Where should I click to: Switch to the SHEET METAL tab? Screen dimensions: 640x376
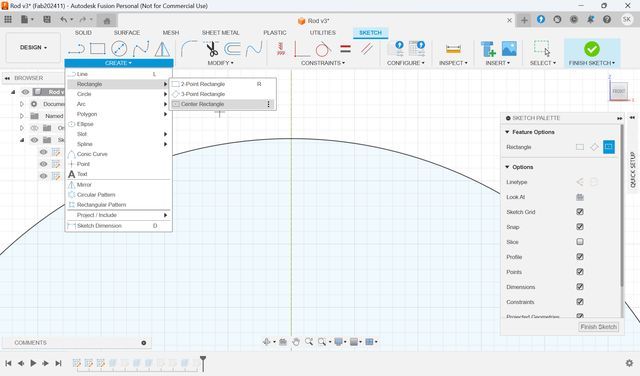tap(220, 33)
